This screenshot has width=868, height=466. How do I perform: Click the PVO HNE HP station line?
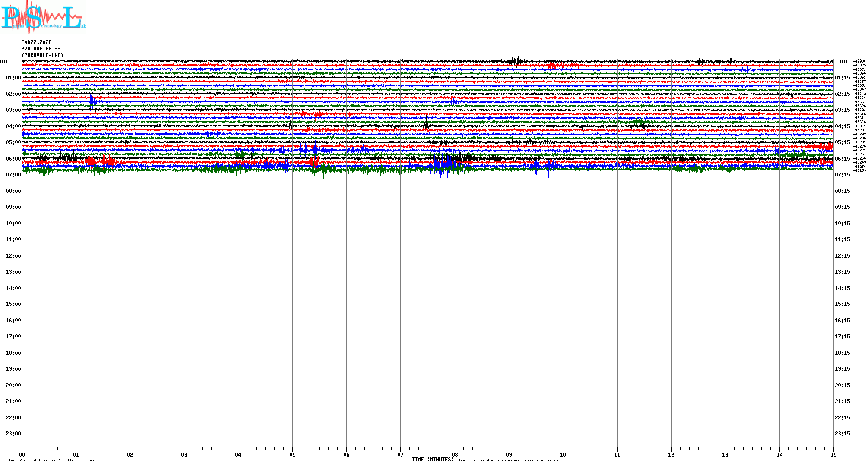coord(41,49)
